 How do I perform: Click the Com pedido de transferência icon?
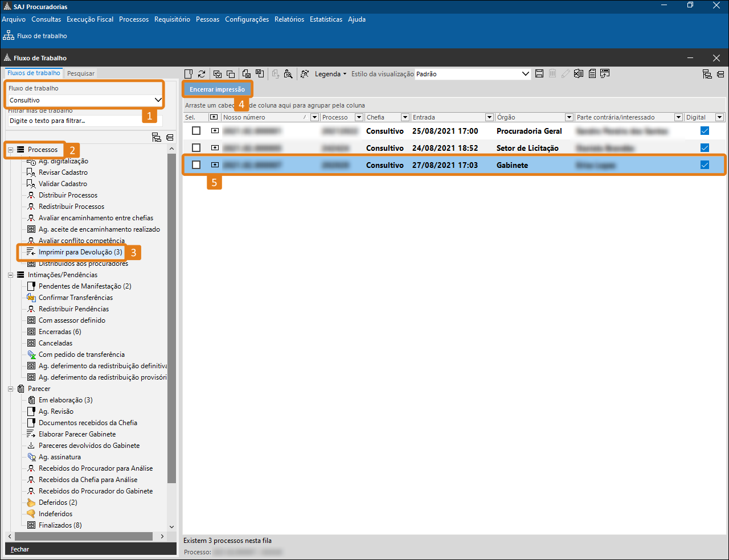click(x=31, y=355)
